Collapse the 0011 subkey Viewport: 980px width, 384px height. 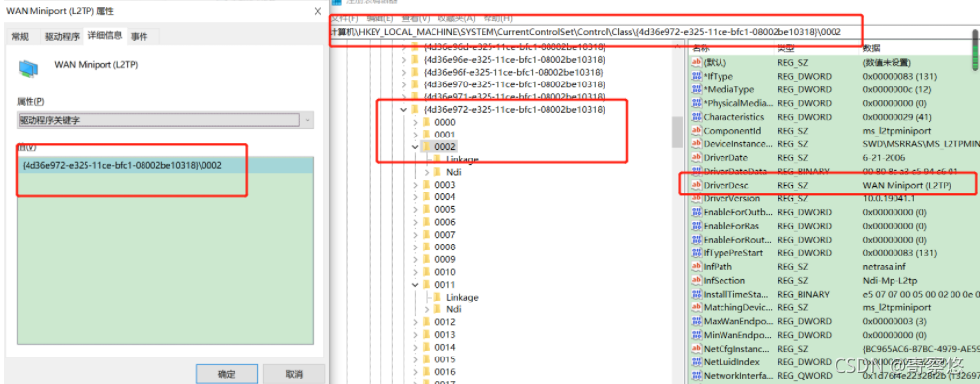416,285
